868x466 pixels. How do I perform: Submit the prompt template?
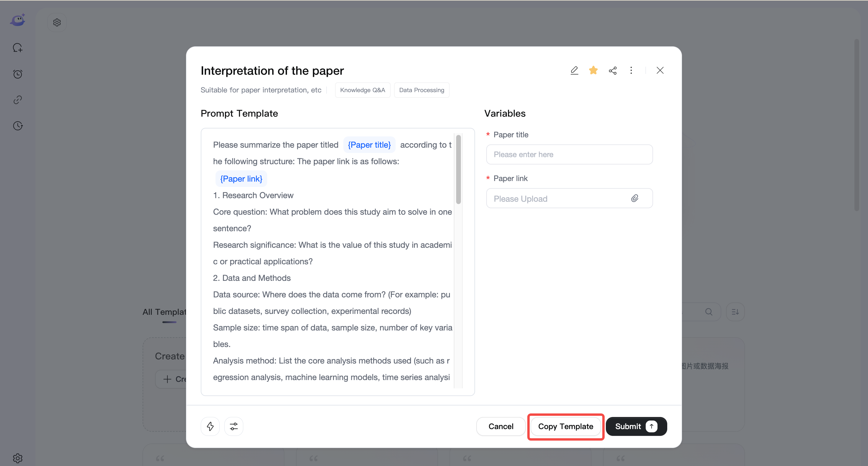tap(636, 426)
